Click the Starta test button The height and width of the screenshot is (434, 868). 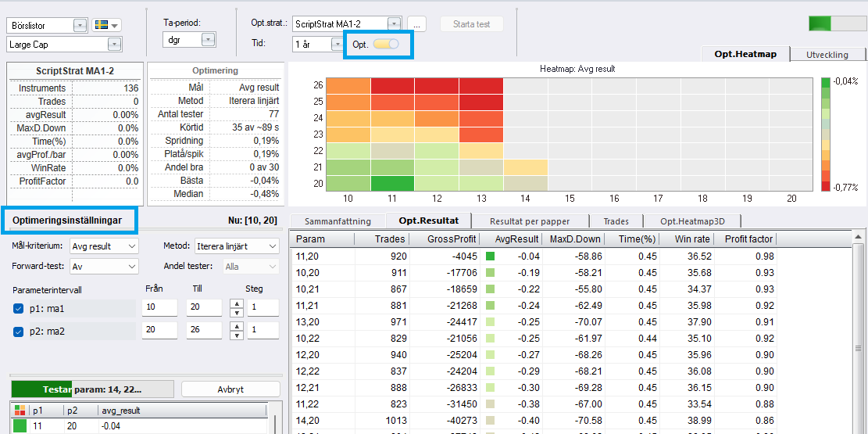click(472, 24)
